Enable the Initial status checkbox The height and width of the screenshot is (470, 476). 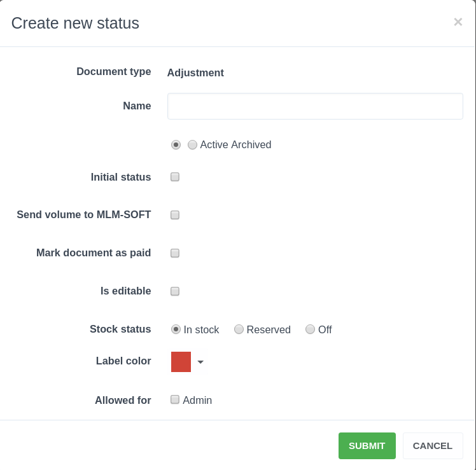point(175,177)
